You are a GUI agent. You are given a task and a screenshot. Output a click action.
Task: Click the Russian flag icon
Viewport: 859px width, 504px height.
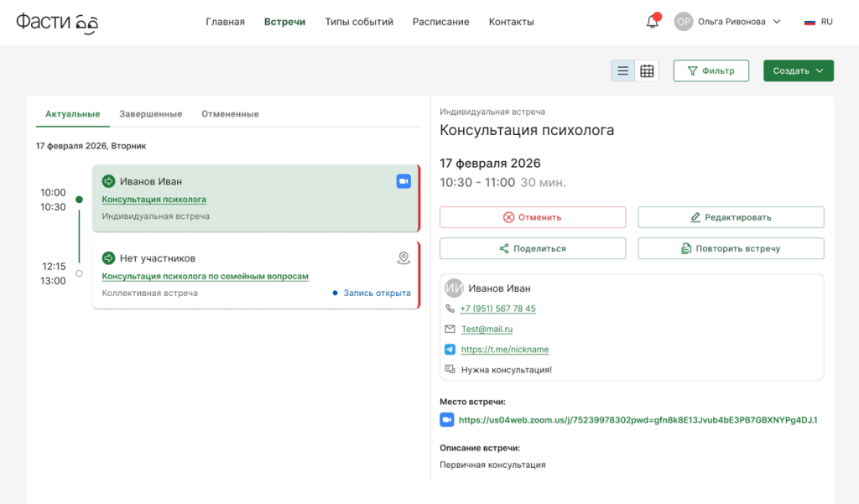pyautogui.click(x=810, y=22)
